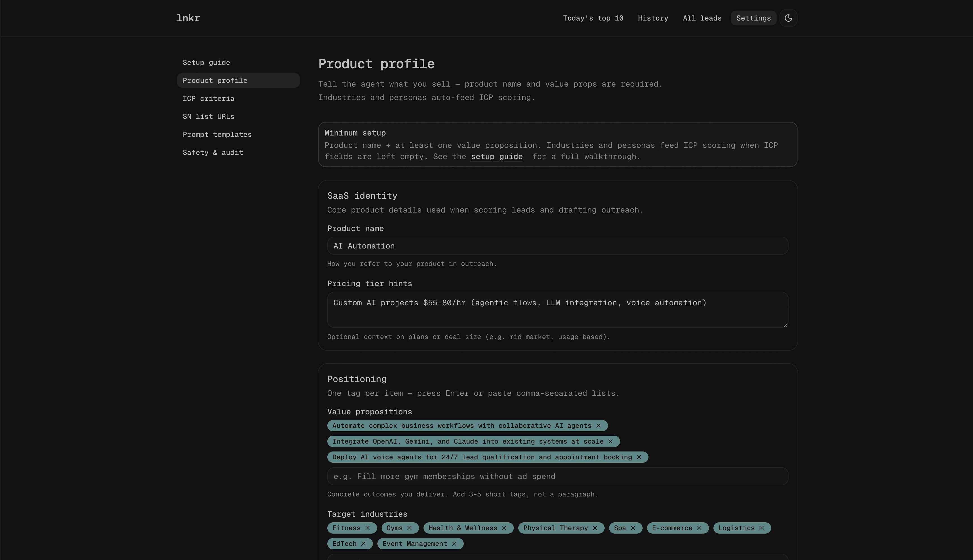
Task: Remove the Gyms industry tag
Action: point(409,528)
